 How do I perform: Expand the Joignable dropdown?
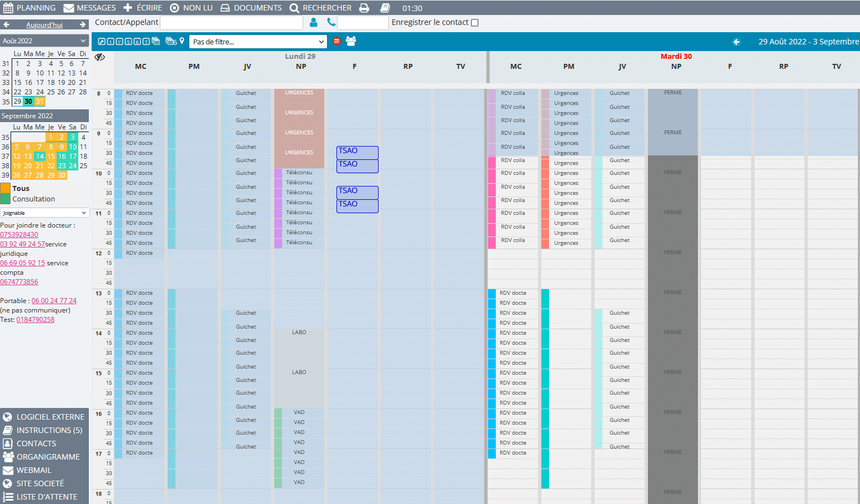pos(44,213)
